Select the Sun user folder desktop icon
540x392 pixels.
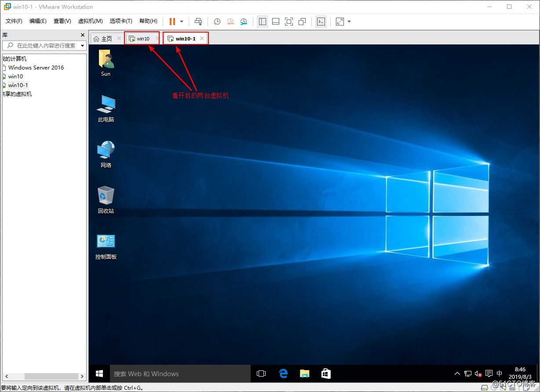coord(106,63)
